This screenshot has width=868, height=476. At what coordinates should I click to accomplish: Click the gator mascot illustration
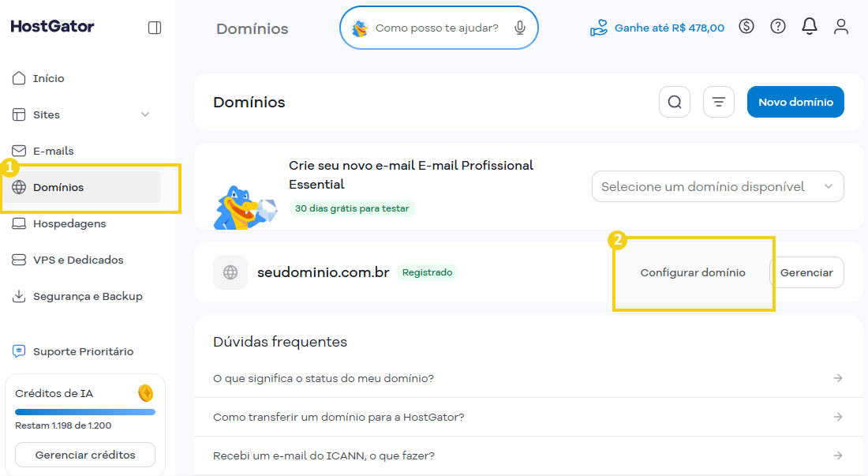[x=245, y=208]
